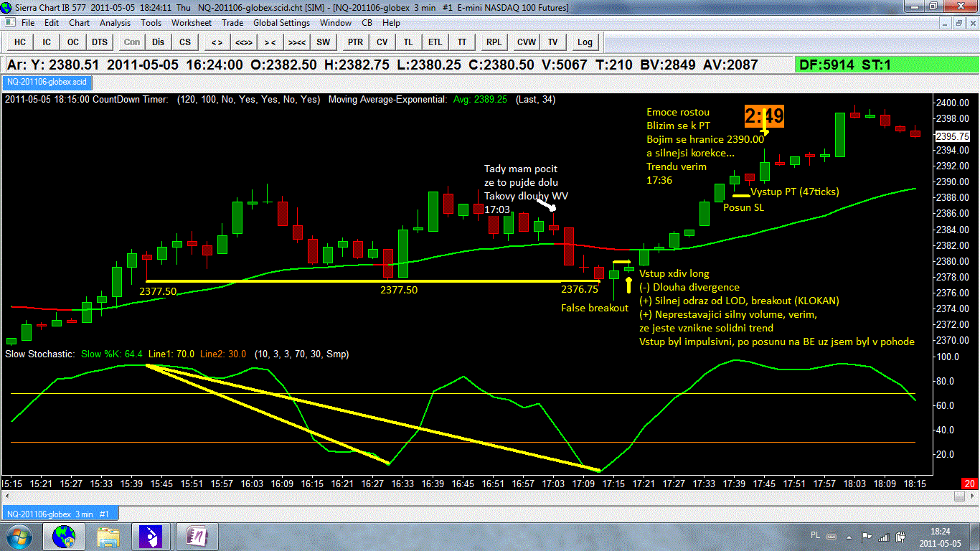The image size is (980, 551).
Task: Click the TT toolbar button
Action: coord(462,42)
